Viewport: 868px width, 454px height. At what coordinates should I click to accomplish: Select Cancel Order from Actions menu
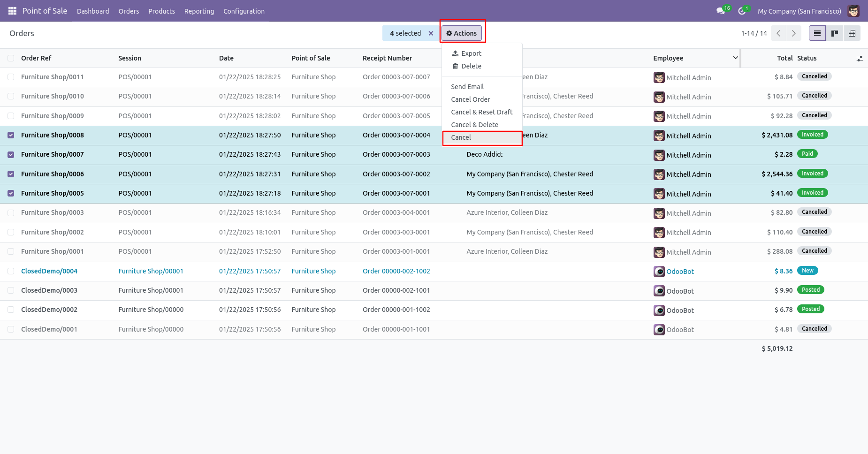(x=482, y=99)
